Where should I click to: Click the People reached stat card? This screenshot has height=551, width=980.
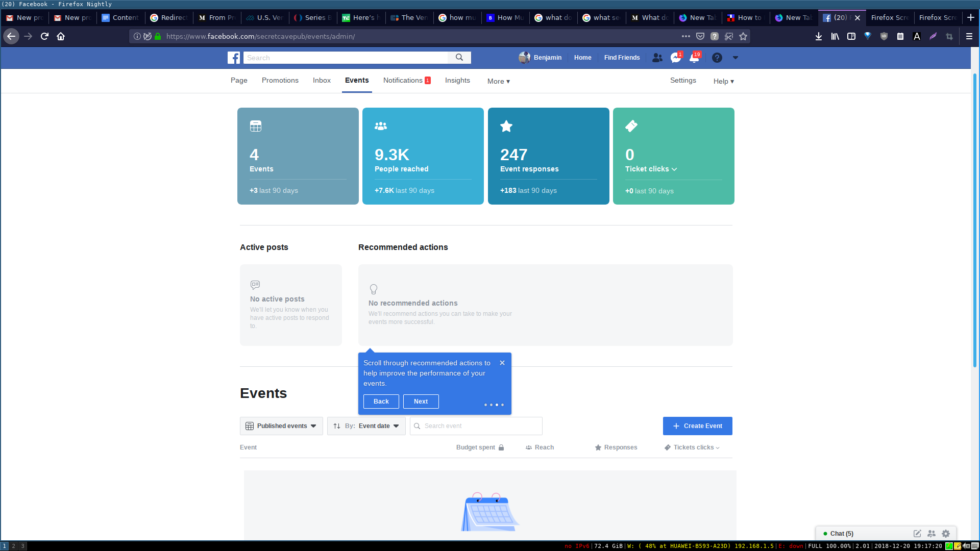pyautogui.click(x=423, y=156)
